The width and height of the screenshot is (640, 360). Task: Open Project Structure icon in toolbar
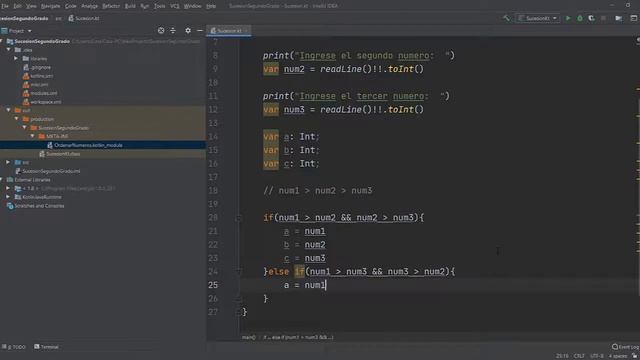coord(619,18)
